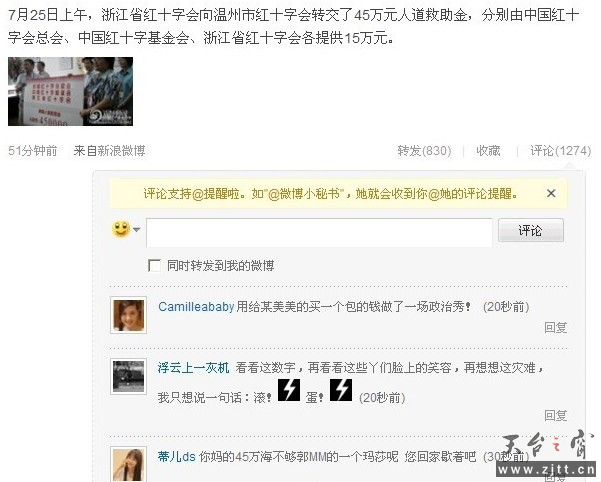The image size is (601, 482).
Task: Open 蒂儿ds username profile link
Action: (177, 456)
